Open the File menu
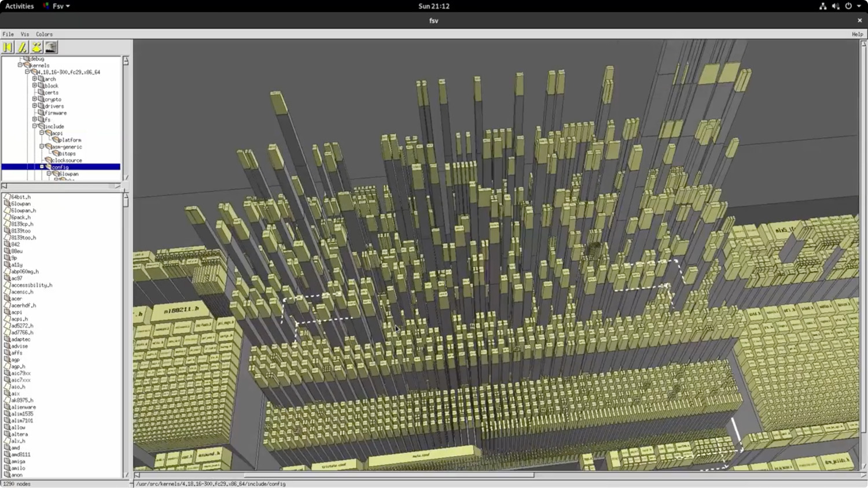Image resolution: width=868 pixels, height=488 pixels. click(x=8, y=34)
